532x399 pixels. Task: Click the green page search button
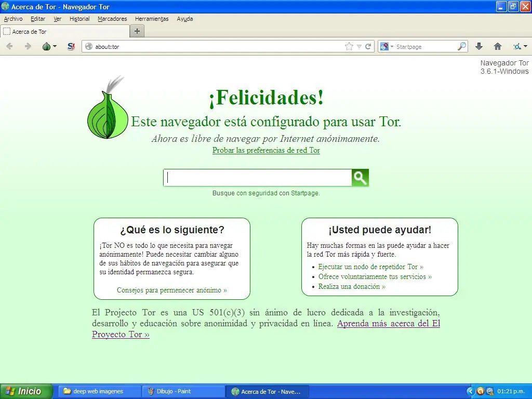[360, 178]
